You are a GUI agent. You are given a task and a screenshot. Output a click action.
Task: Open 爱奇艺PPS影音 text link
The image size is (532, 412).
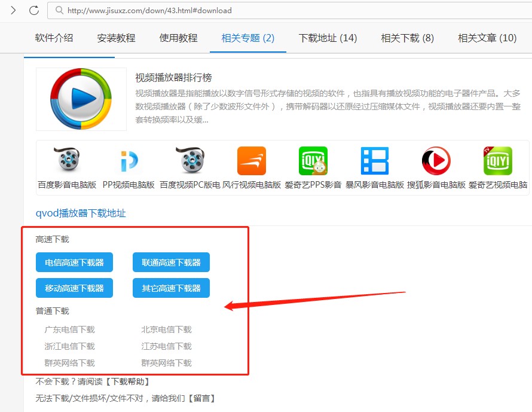coord(313,185)
